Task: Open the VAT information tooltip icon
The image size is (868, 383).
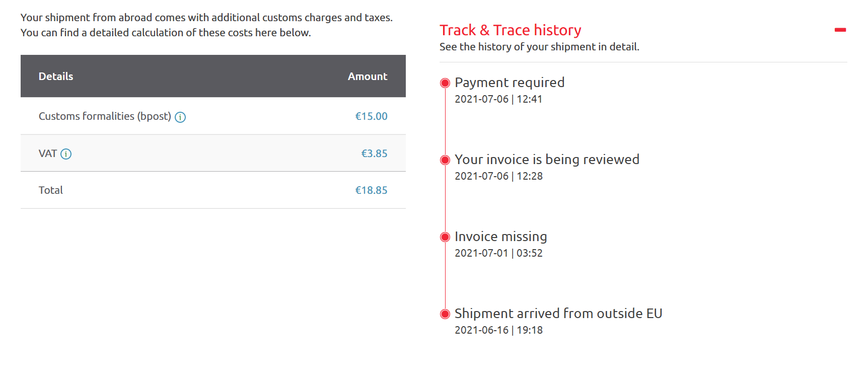Action: coord(66,154)
